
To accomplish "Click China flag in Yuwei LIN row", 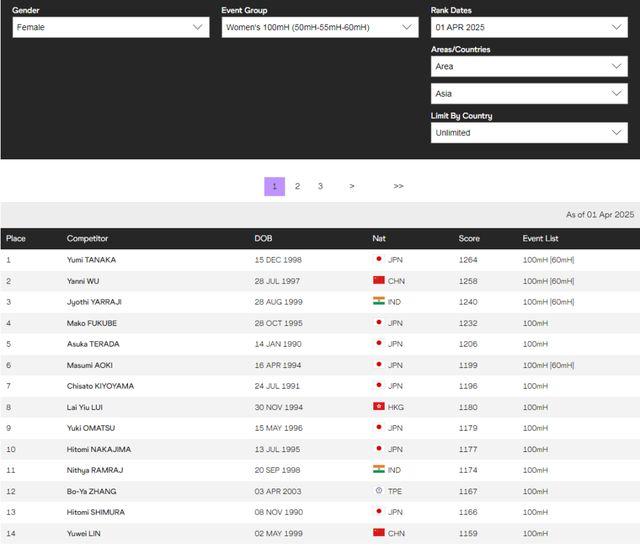I will pos(379,532).
